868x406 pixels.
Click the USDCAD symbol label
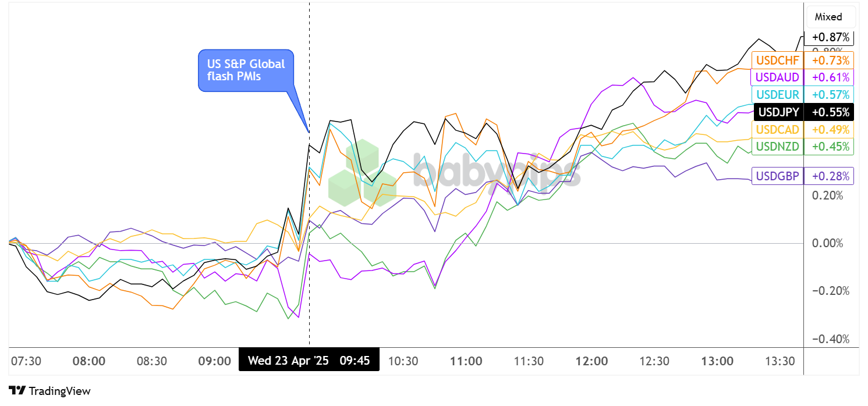point(777,129)
